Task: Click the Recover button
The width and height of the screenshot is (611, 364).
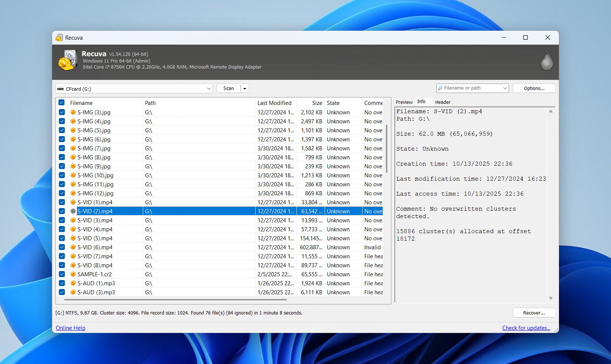Action: (x=534, y=312)
